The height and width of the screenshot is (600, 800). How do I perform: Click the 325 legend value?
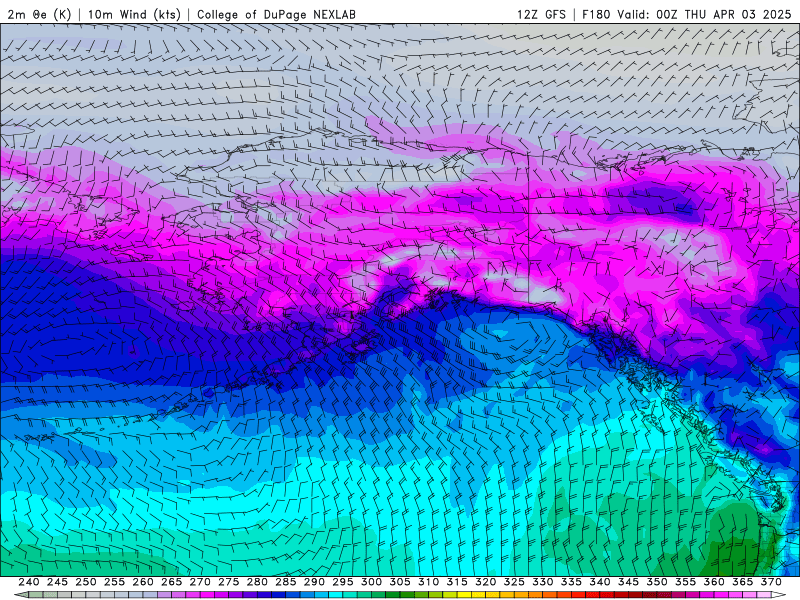514,582
